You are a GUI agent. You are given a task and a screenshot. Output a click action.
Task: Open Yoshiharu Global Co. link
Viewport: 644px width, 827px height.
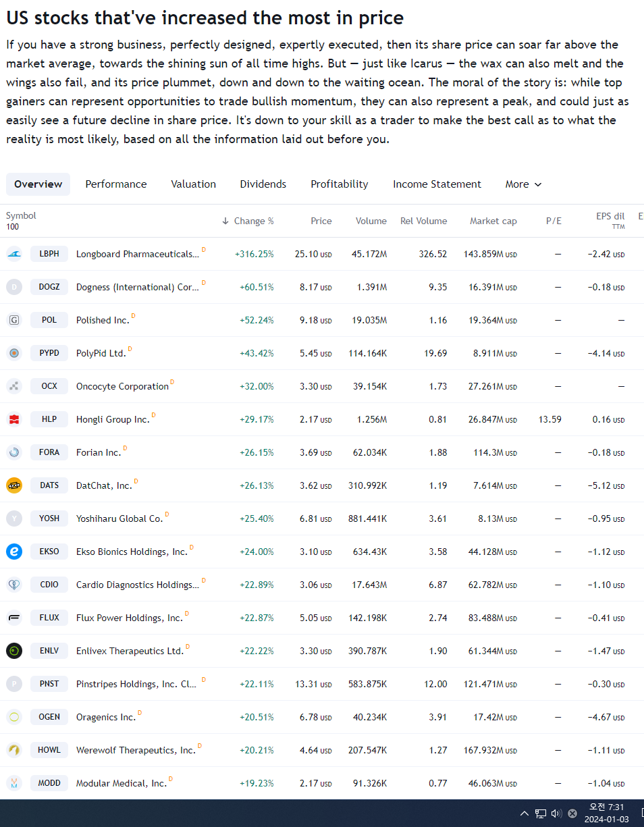tap(119, 519)
